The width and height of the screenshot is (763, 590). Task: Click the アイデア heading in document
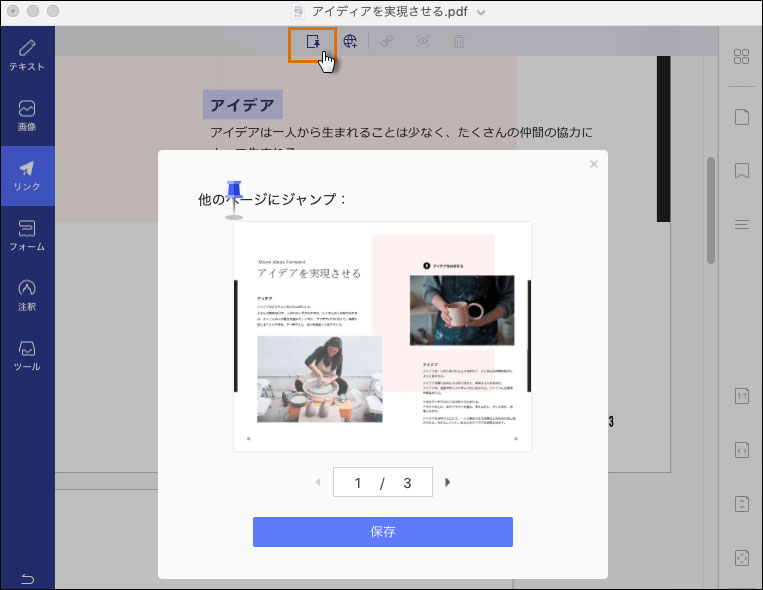tap(242, 105)
